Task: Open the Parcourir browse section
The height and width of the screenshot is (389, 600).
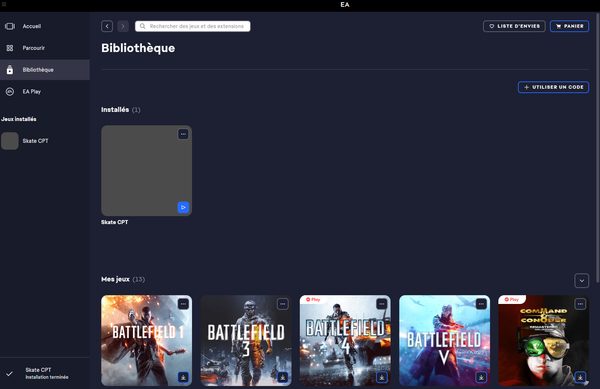Action: (45, 48)
